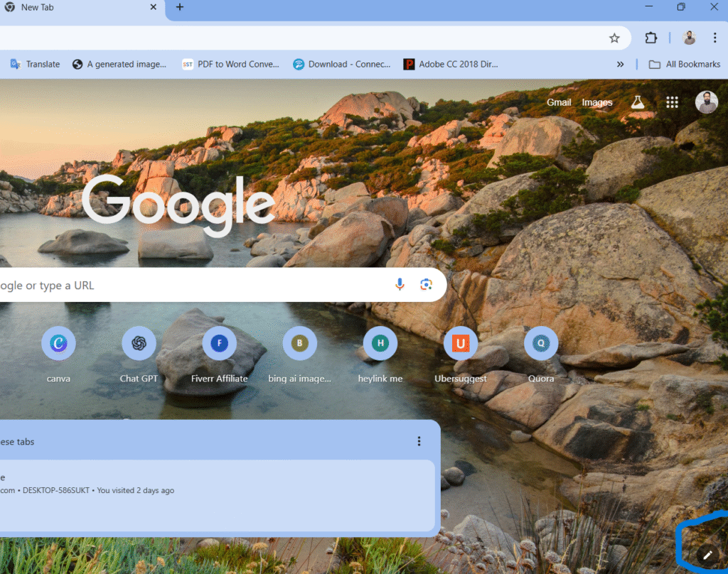
Task: Start a voice search with the microphone
Action: point(400,283)
